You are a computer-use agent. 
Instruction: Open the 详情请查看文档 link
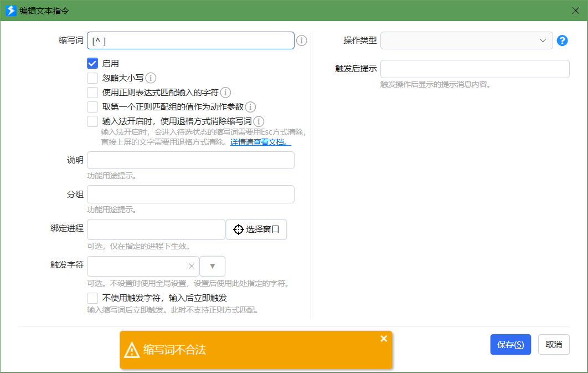260,142
